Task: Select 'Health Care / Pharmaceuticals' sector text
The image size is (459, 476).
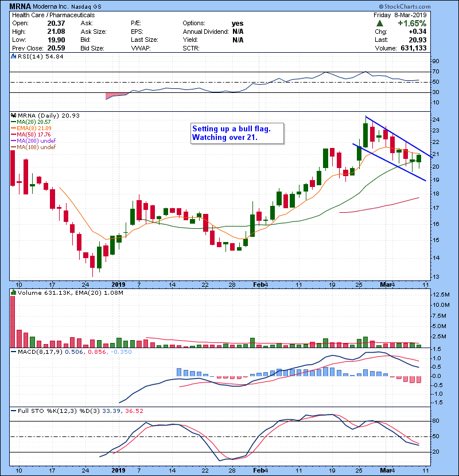Action: click(53, 15)
